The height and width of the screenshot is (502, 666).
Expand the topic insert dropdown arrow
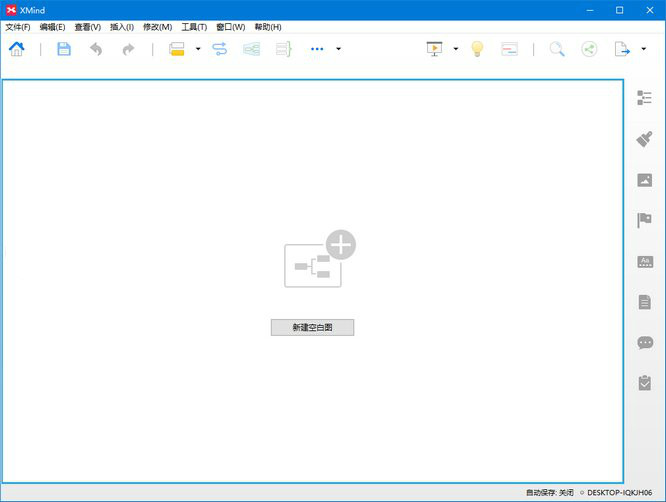(x=198, y=49)
